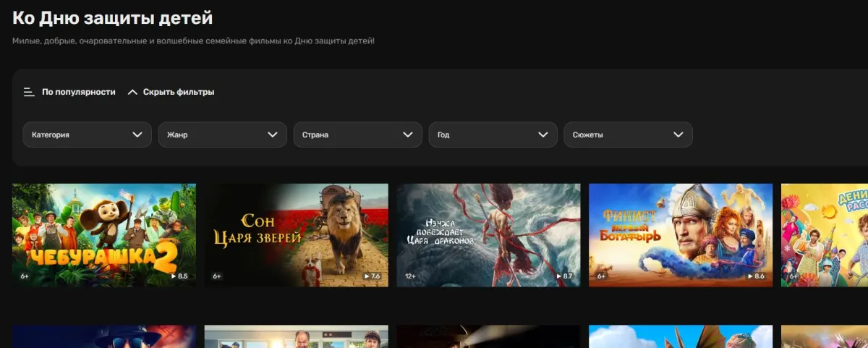Open the Сон царя зверей movie poster
868x348 pixels.
(297, 235)
